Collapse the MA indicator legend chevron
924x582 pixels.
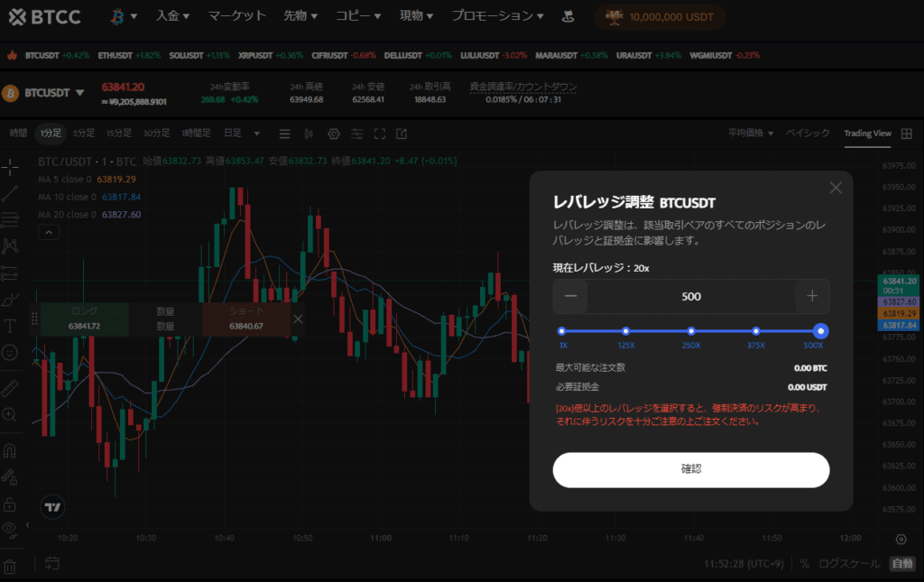click(48, 232)
